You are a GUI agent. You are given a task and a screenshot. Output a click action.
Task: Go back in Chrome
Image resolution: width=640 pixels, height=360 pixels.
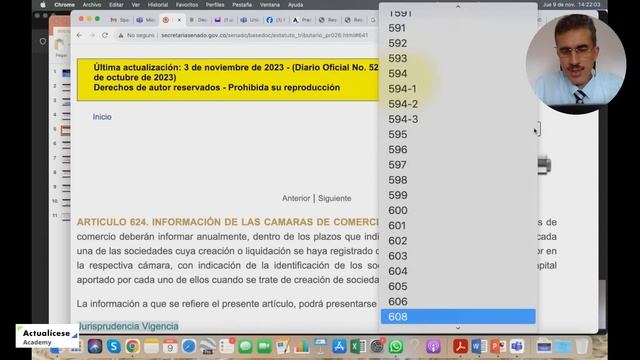pos(80,36)
